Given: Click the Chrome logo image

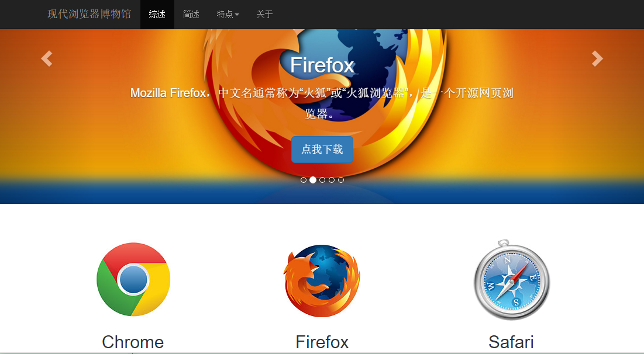Looking at the screenshot, I should click(x=133, y=279).
